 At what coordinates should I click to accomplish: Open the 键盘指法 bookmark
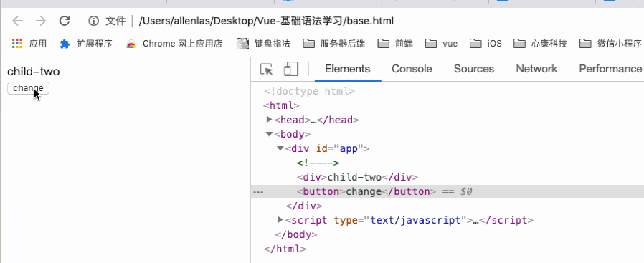click(x=264, y=44)
